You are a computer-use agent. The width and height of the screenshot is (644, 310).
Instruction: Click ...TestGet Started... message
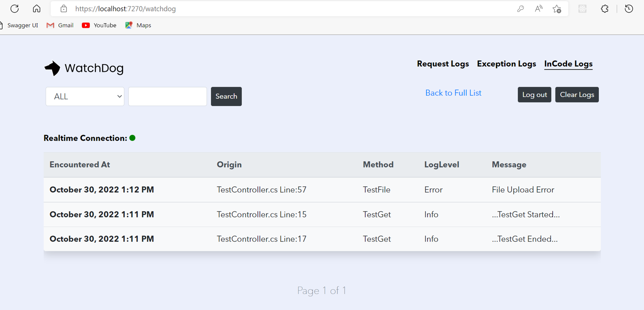pos(526,215)
